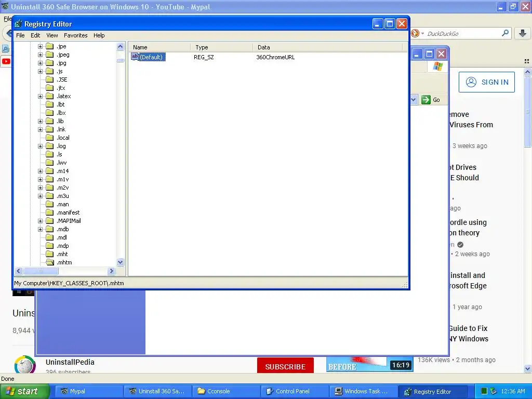Click the tree scroll down arrow

[x=121, y=262]
